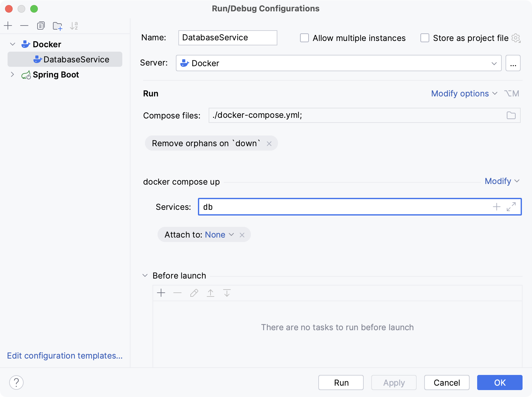Open settings gear next to Store as project file
The height and width of the screenshot is (397, 532).
[516, 38]
